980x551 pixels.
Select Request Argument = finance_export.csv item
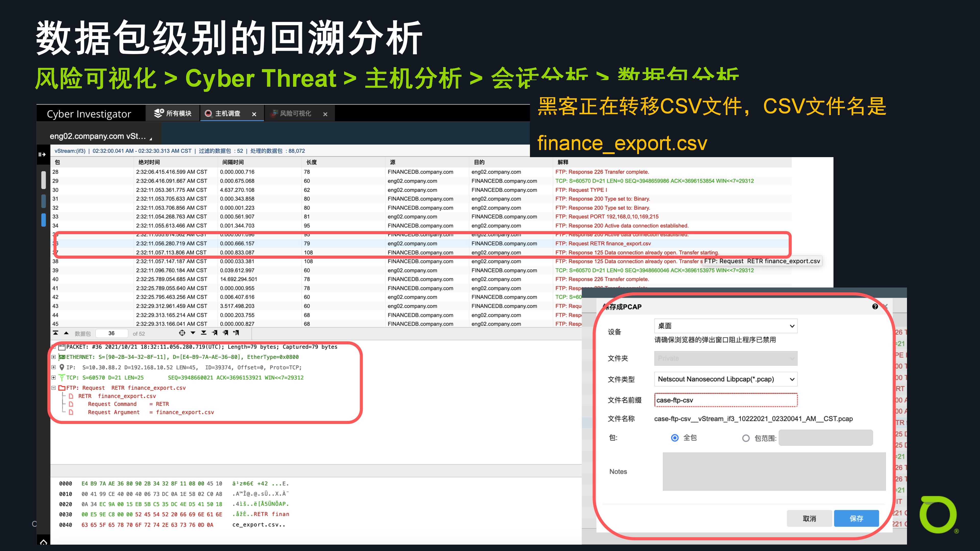coord(151,412)
